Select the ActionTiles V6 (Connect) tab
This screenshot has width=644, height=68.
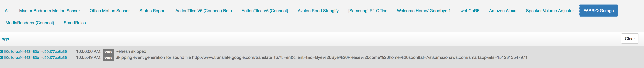tap(265, 11)
